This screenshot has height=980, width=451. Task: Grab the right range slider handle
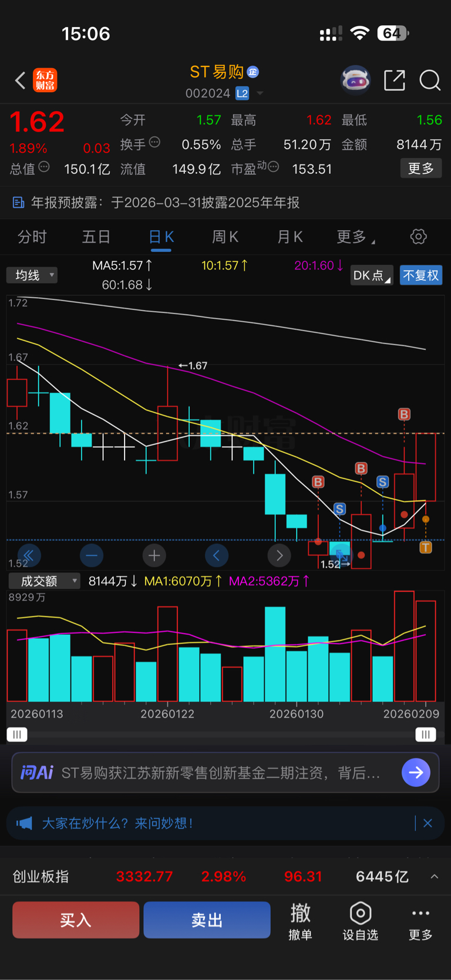click(x=426, y=734)
